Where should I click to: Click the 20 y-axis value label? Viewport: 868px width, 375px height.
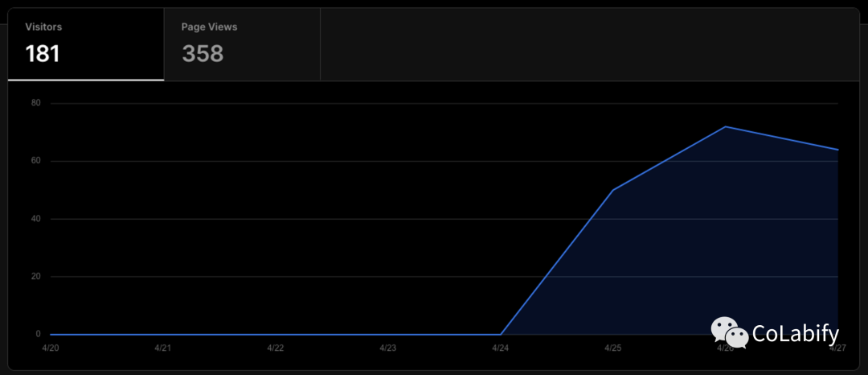[x=36, y=277]
